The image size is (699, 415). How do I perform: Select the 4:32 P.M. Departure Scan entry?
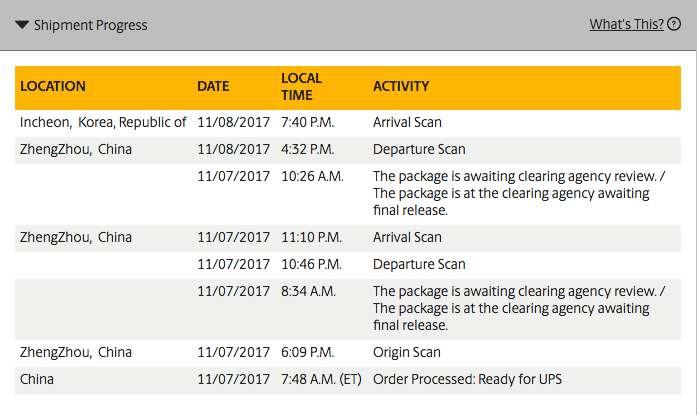click(x=419, y=150)
